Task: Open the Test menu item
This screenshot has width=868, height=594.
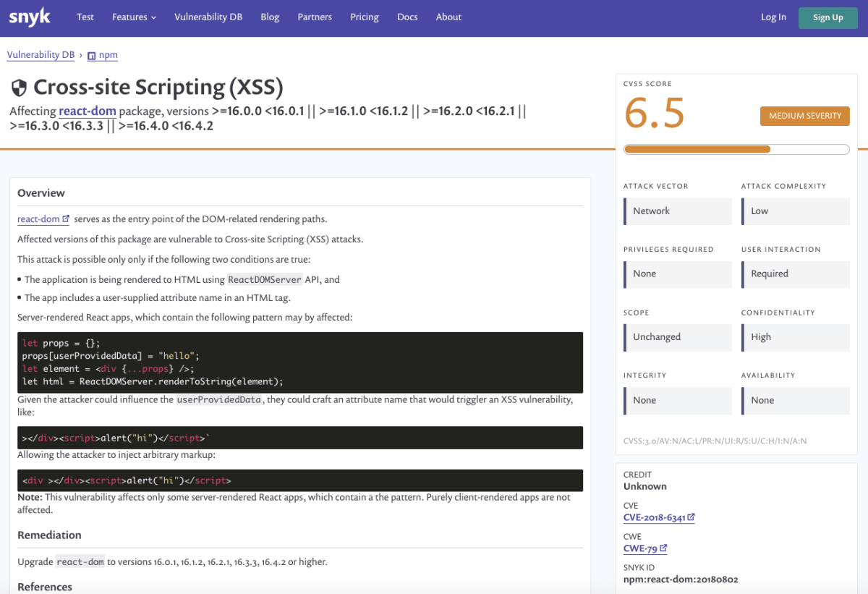Action: pos(85,17)
